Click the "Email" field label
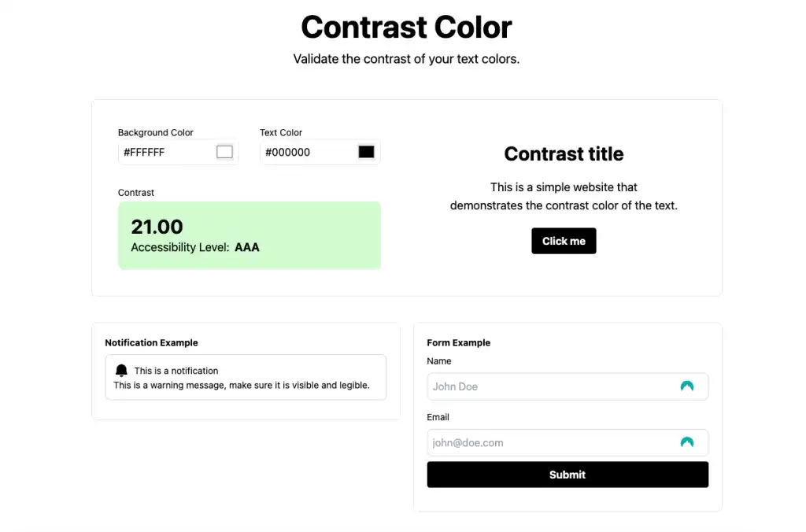Screen dimensions: 806x532 tap(438, 417)
